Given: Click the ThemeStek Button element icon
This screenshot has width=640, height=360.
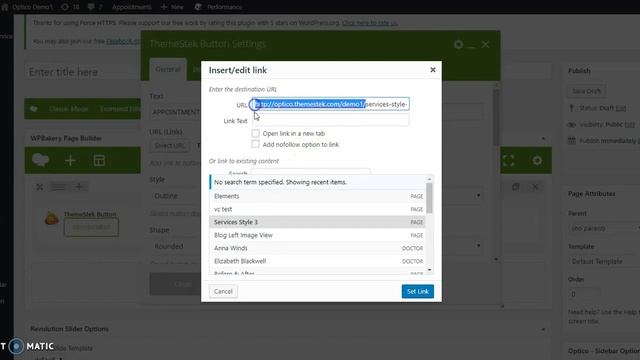Looking at the screenshot, I should (51, 219).
